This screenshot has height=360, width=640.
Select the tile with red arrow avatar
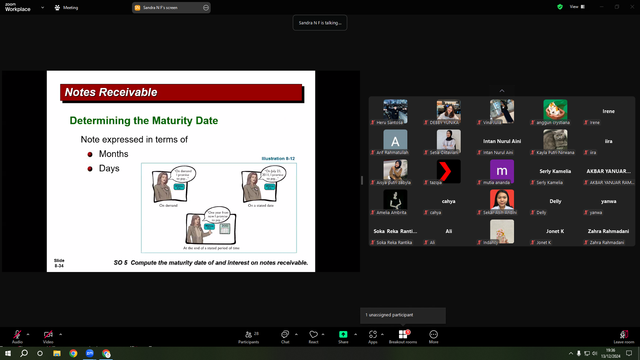point(448,171)
